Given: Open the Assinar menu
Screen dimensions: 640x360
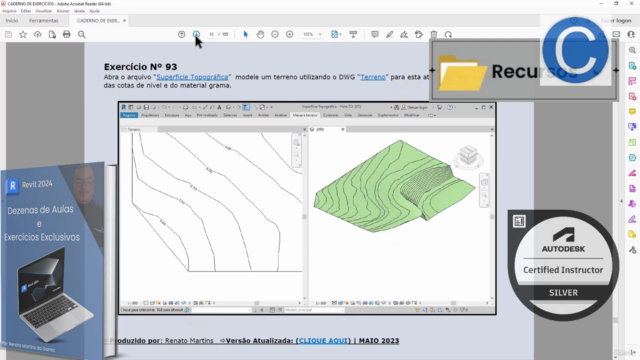Looking at the screenshot, I should [x=62, y=11].
